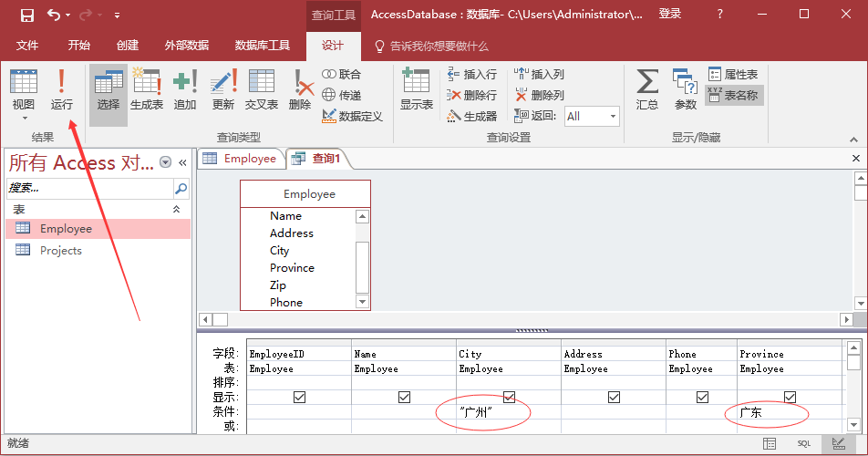Click the navigation pane search box
Screen dimensions: 868x456
pyautogui.click(x=88, y=189)
